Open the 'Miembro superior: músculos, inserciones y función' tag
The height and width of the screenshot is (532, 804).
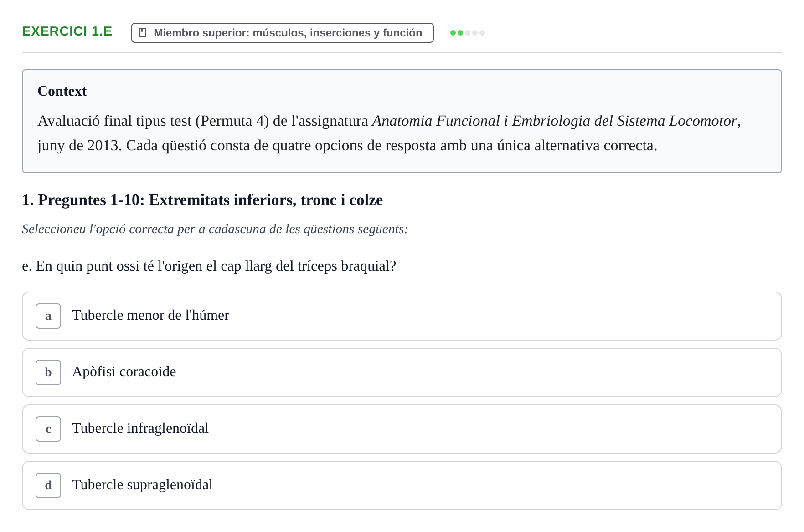coord(283,33)
